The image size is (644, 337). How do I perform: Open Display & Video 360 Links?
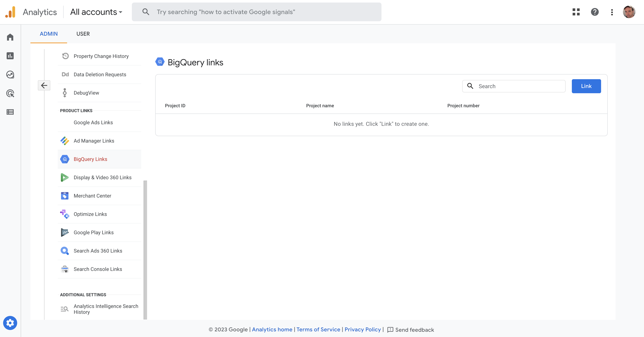click(x=99, y=177)
